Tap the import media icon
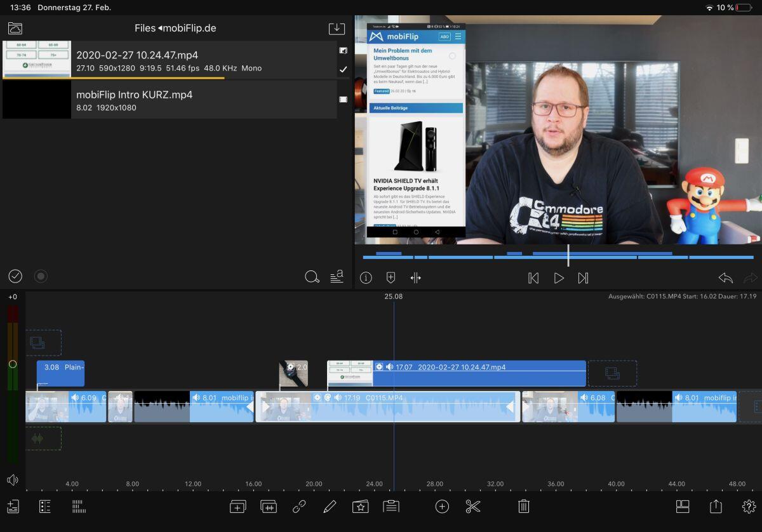Screen dimensions: 762x532 coord(337,29)
